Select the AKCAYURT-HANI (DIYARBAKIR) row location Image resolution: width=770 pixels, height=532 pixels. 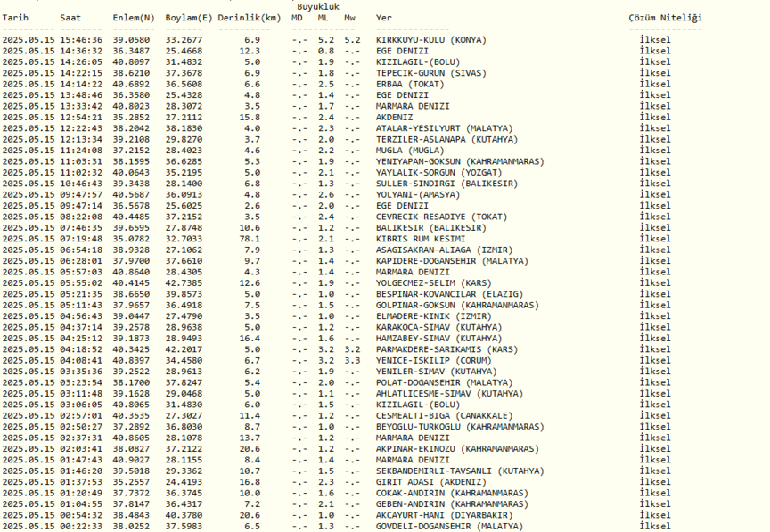[443, 515]
